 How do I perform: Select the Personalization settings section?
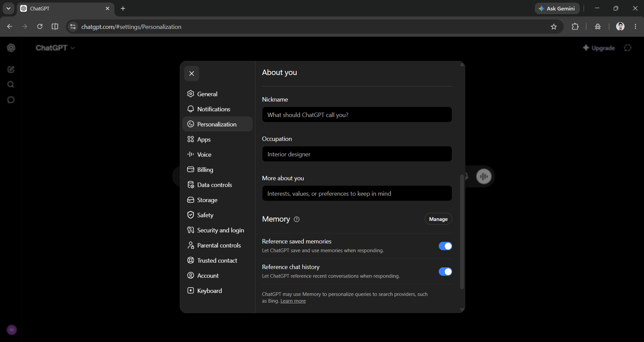(217, 124)
